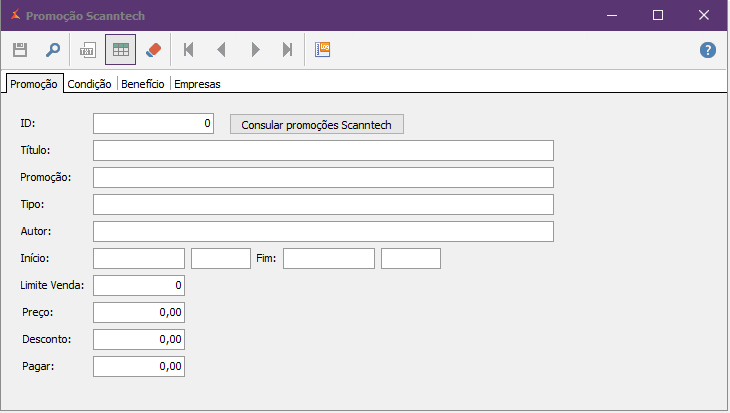This screenshot has height=413, width=730.
Task: Toggle the grid table view icon
Action: (121, 49)
